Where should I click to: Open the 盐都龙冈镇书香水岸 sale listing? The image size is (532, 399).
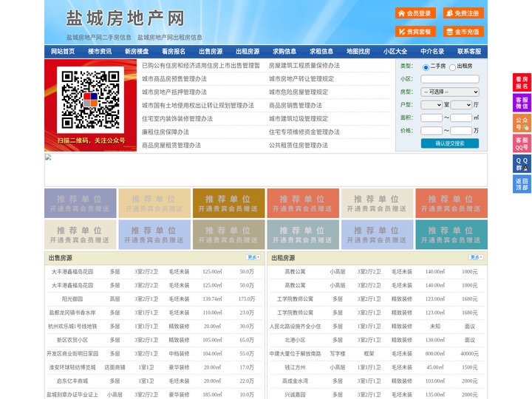pyautogui.click(x=72, y=313)
